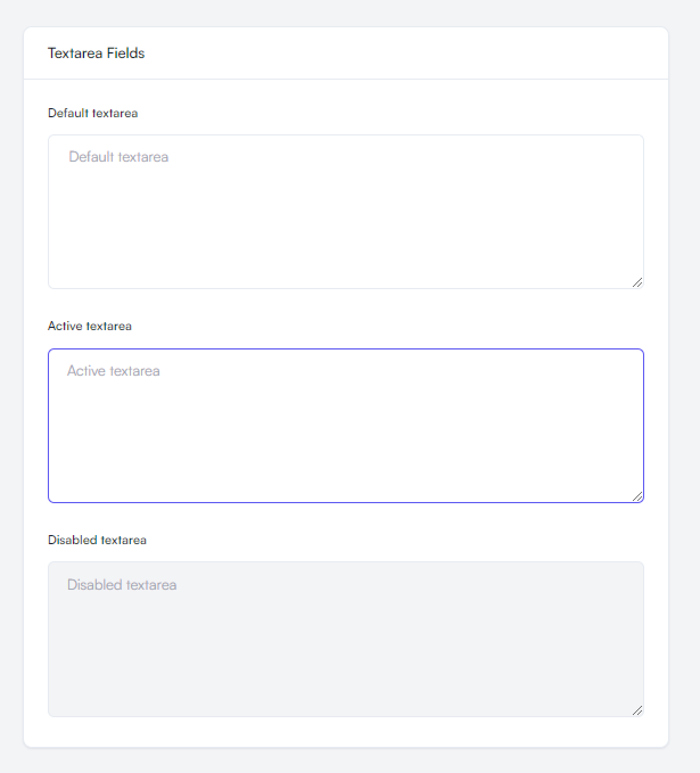Click the "Default textarea" placeholder text
The height and width of the screenshot is (773, 700).
[x=118, y=157]
